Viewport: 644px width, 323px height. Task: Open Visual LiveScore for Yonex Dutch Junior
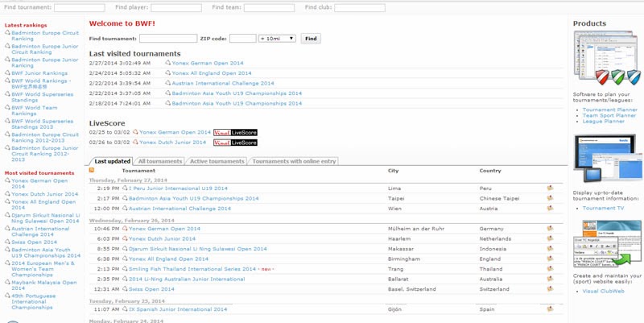click(x=235, y=143)
